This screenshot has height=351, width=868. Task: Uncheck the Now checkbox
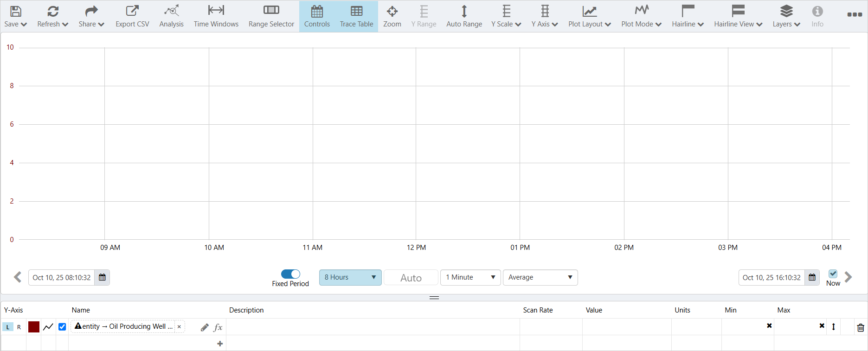pos(833,274)
